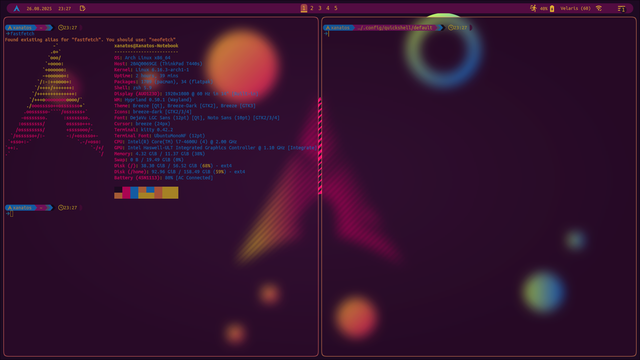Click the Wi-Fi icon in the bar
The image size is (640, 360).
click(599, 8)
